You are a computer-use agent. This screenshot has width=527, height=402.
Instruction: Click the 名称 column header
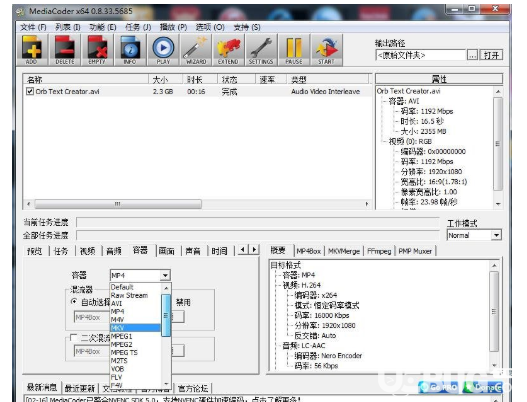click(86, 80)
